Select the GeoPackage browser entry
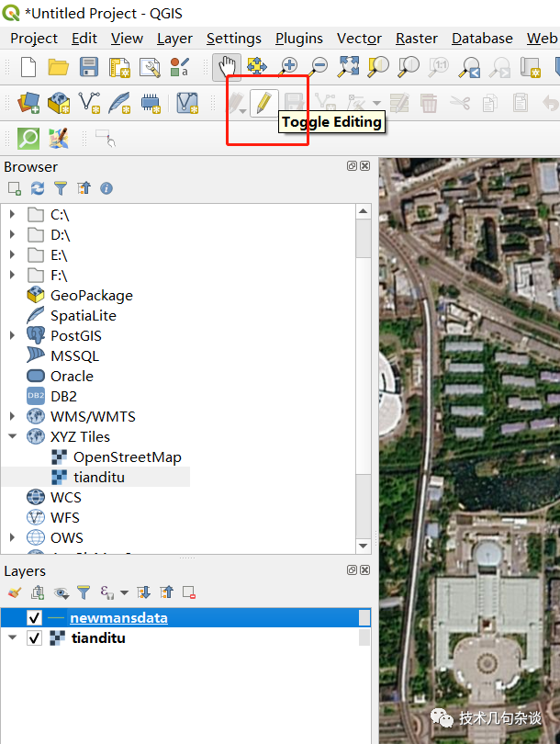 pyautogui.click(x=91, y=295)
